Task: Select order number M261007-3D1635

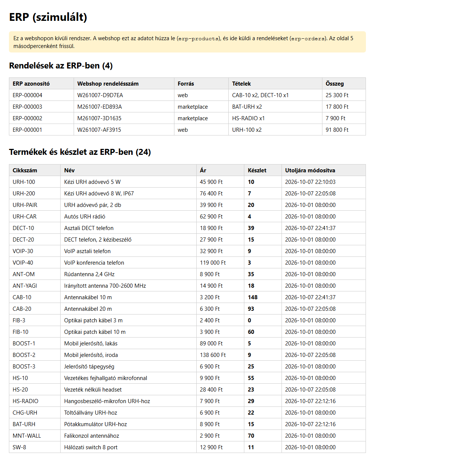Action: (x=99, y=118)
